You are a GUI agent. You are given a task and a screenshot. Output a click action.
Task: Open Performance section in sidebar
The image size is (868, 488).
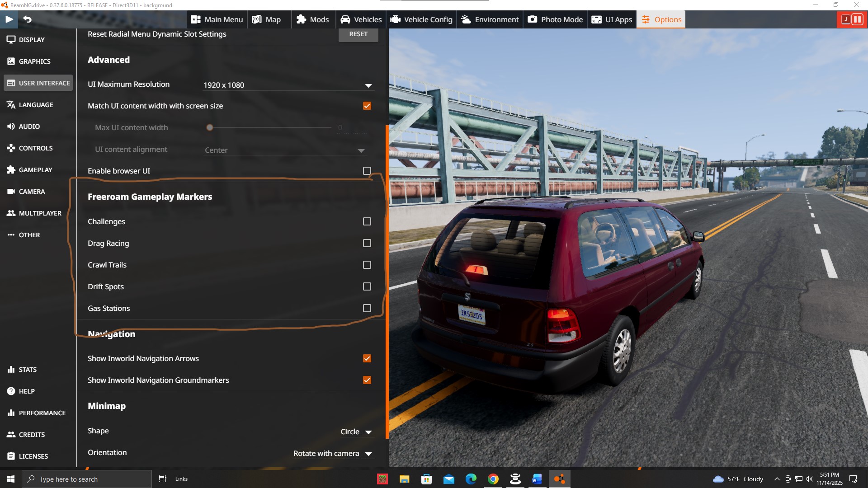click(x=42, y=413)
